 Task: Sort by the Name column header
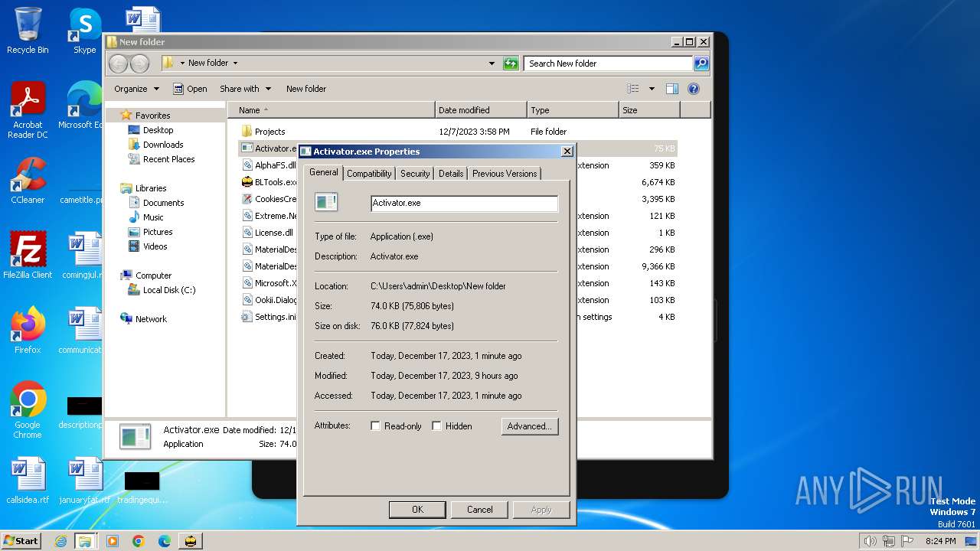(x=331, y=110)
